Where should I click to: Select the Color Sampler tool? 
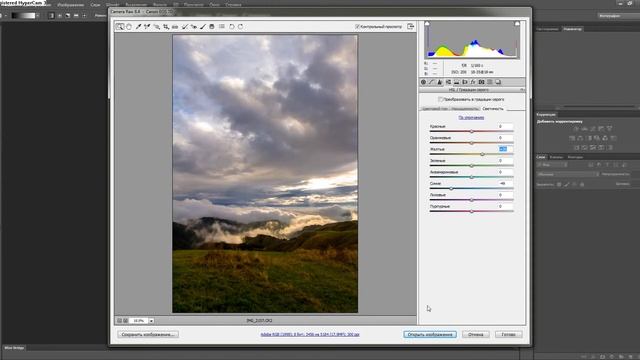[x=147, y=27]
